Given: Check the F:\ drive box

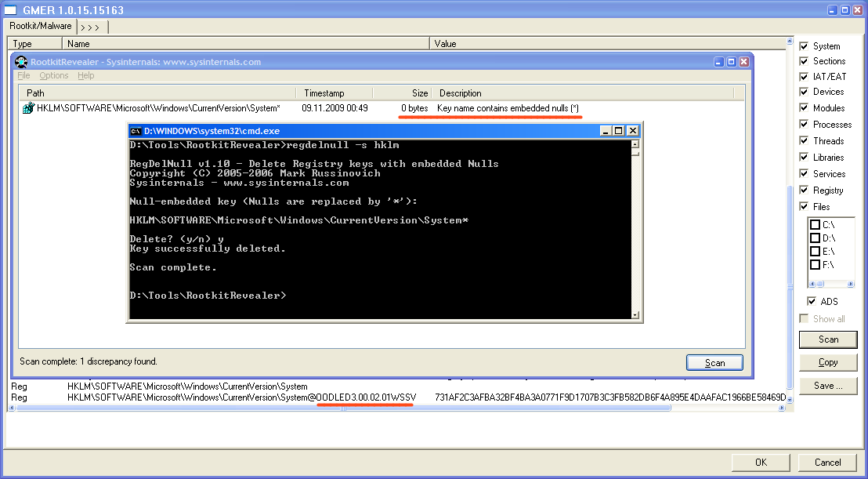Looking at the screenshot, I should coord(815,265).
